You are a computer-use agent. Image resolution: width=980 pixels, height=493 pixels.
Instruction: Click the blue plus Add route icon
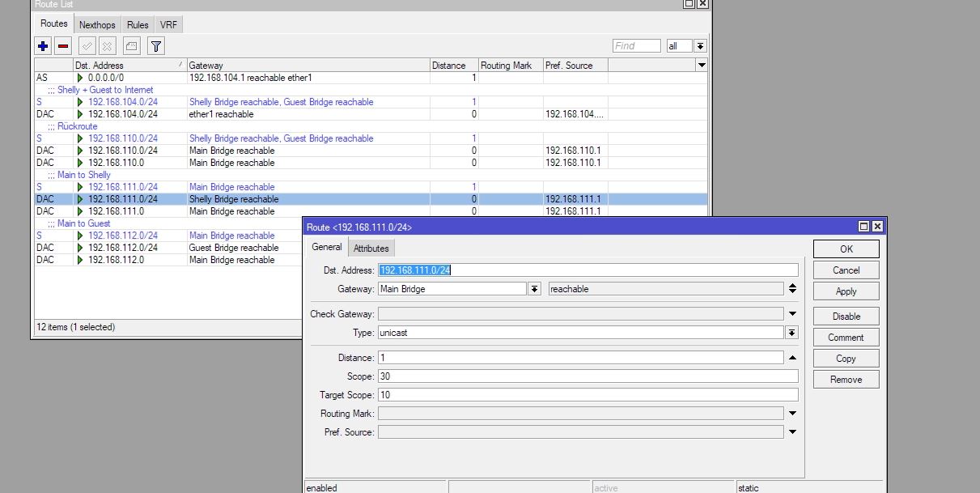pyautogui.click(x=44, y=46)
